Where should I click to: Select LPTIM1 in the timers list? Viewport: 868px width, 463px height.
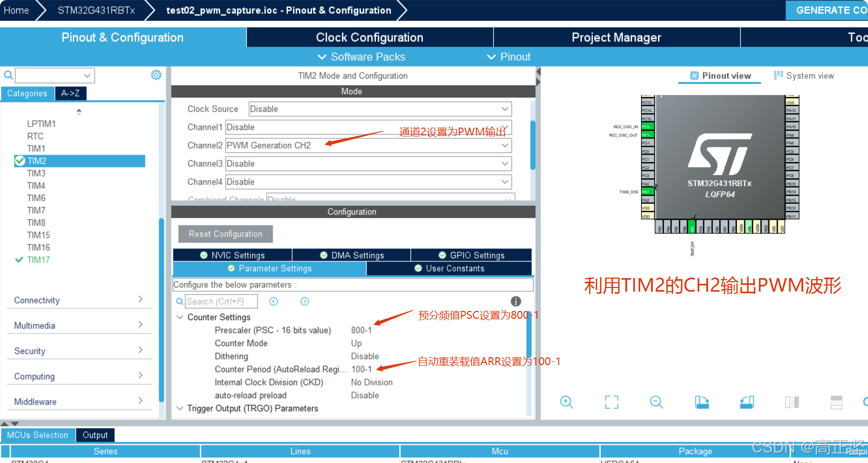tap(41, 123)
